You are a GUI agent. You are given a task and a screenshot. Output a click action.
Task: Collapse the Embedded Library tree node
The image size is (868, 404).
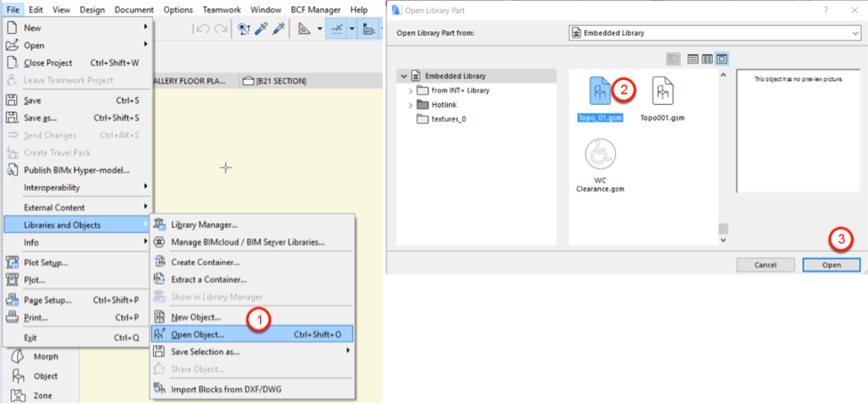(x=404, y=76)
